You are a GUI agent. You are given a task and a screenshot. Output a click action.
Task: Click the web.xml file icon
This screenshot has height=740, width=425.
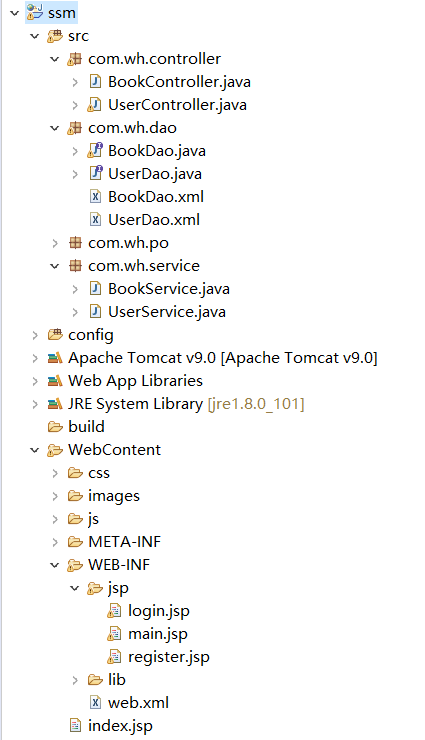click(95, 703)
